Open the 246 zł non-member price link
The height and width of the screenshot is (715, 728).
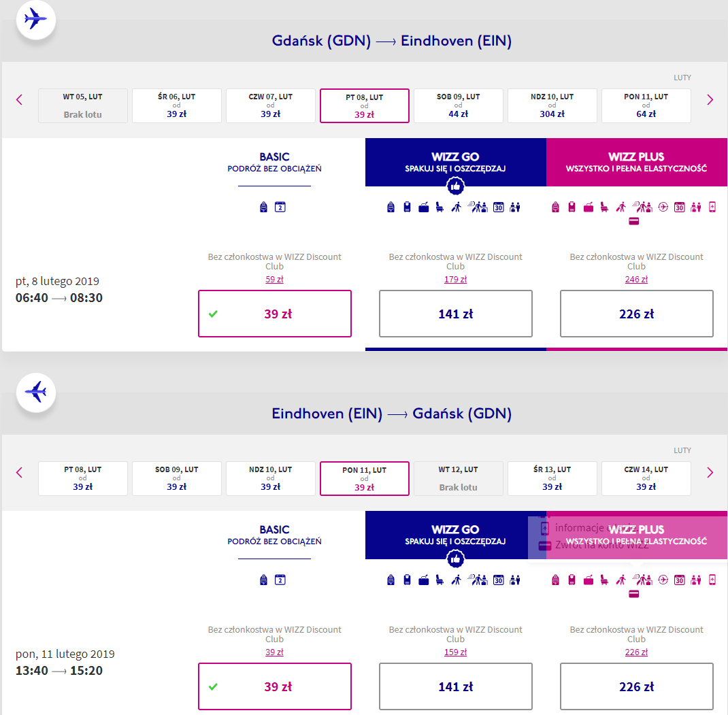(637, 280)
